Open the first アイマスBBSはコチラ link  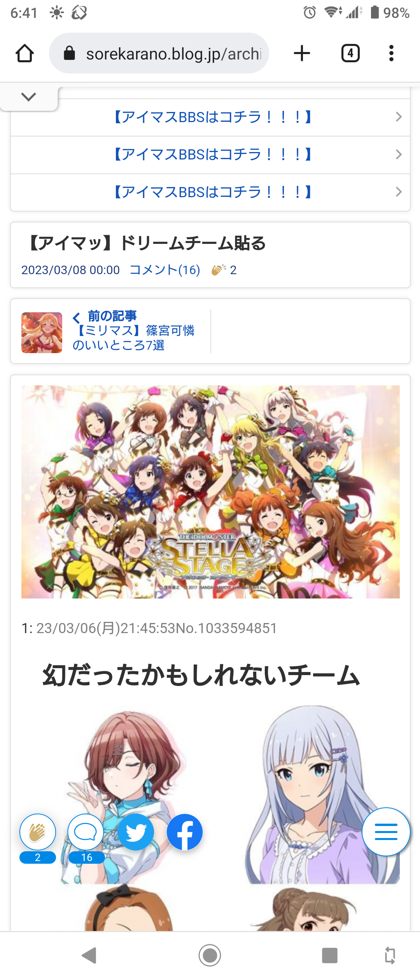pyautogui.click(x=213, y=117)
